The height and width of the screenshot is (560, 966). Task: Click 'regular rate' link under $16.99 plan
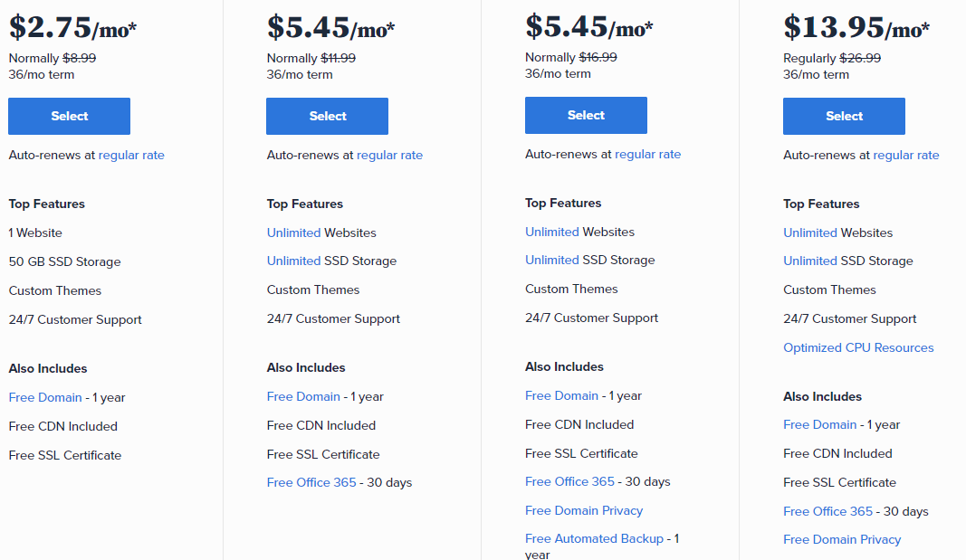647,155
